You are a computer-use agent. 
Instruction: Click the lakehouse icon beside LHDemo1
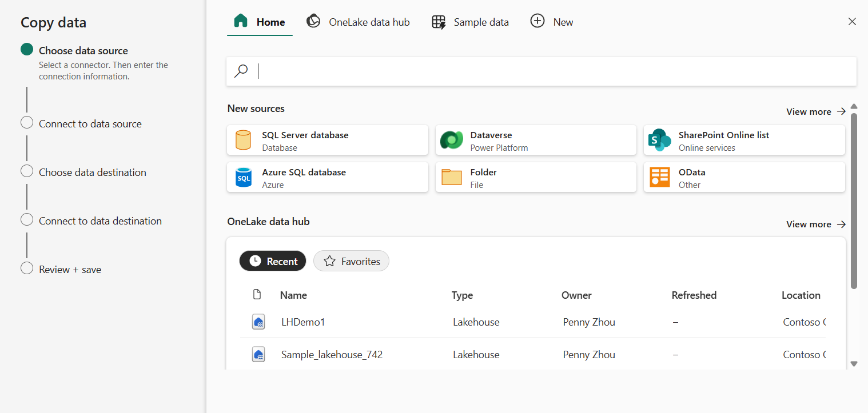(x=258, y=322)
